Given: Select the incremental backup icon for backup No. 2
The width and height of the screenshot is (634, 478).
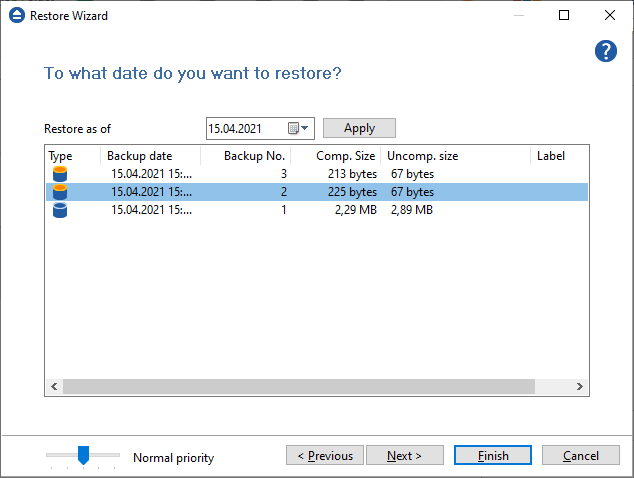Looking at the screenshot, I should point(60,192).
